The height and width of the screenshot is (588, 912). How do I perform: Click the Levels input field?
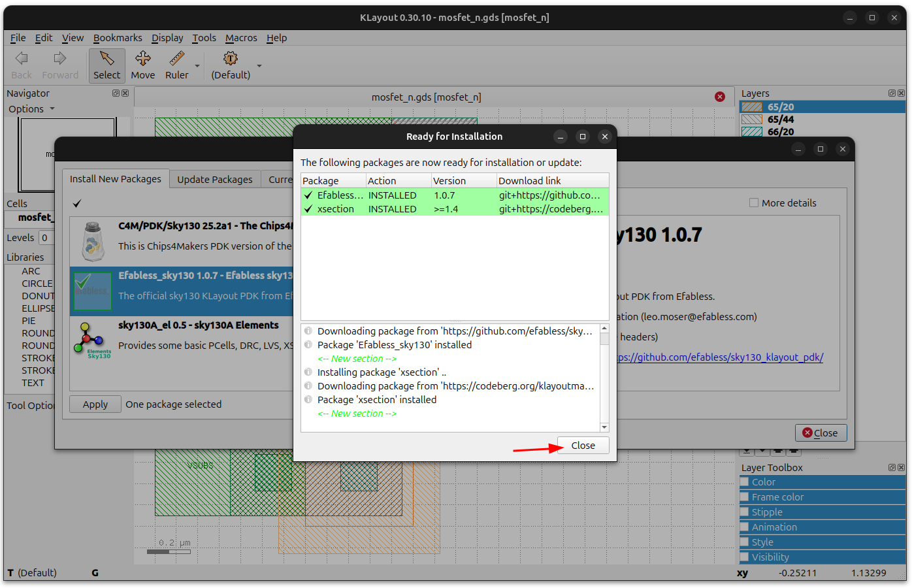point(47,238)
